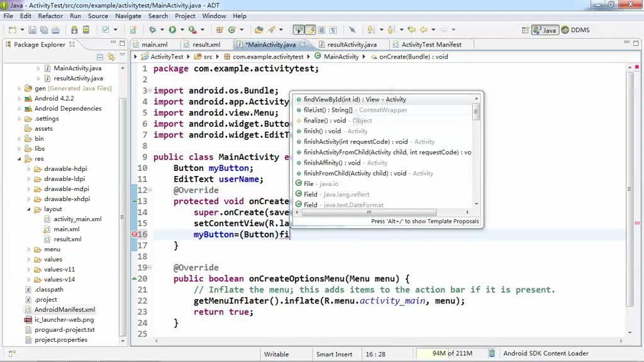Click Collapse All in Package Explorer

click(x=100, y=56)
